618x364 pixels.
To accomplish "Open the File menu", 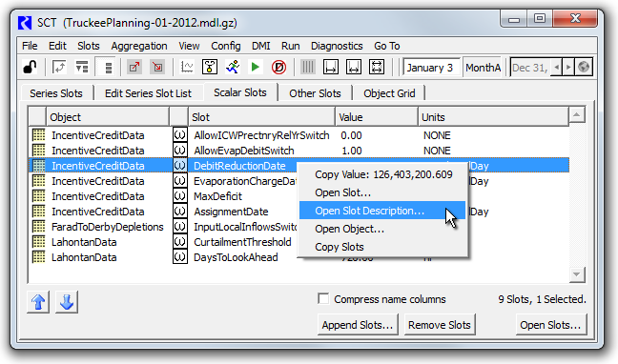I will coord(30,46).
